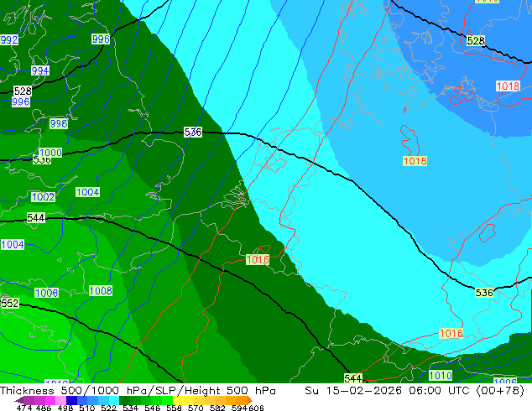Select the 528 label with pale green background
The height and width of the screenshot is (411, 532).
click(475, 41)
